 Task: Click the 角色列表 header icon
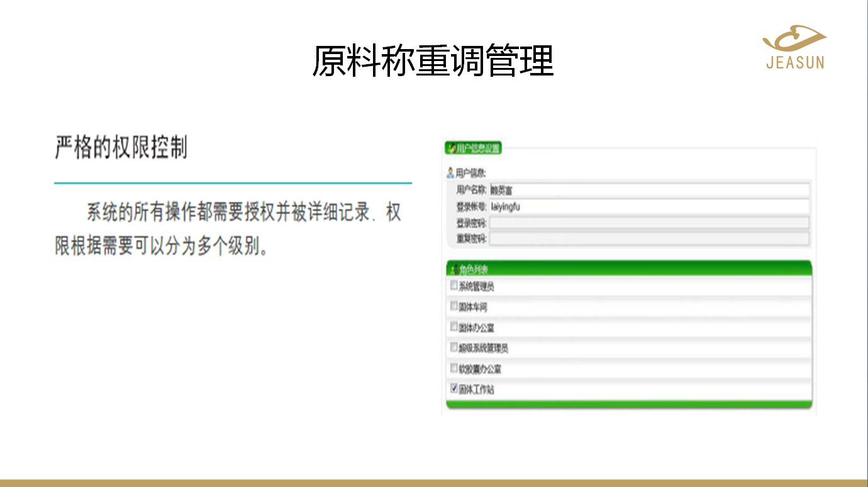coord(453,269)
